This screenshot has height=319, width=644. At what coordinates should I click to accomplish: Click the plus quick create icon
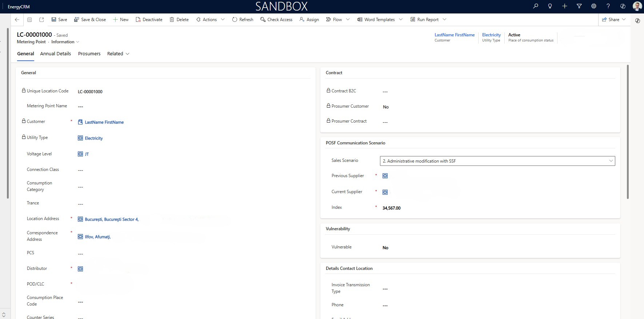(x=564, y=6)
